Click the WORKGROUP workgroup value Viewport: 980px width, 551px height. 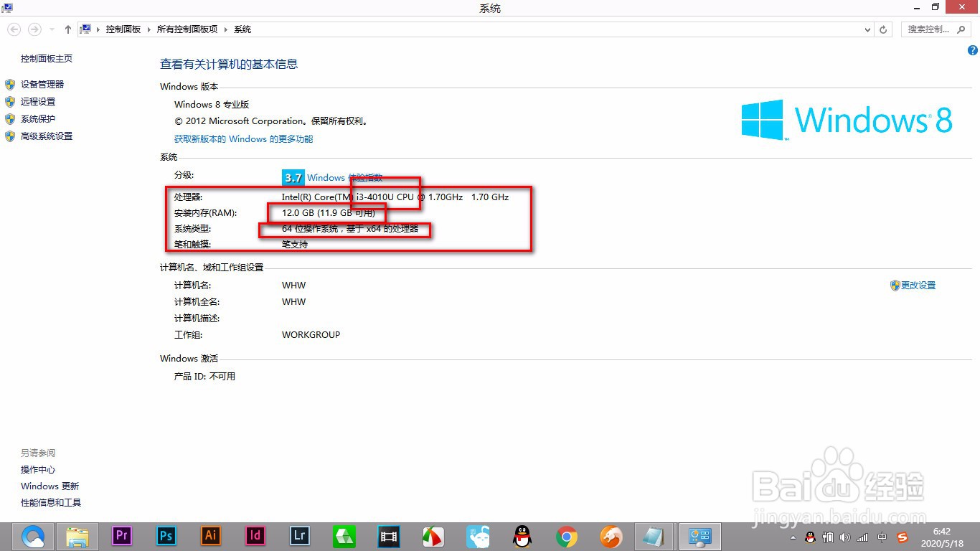click(311, 335)
